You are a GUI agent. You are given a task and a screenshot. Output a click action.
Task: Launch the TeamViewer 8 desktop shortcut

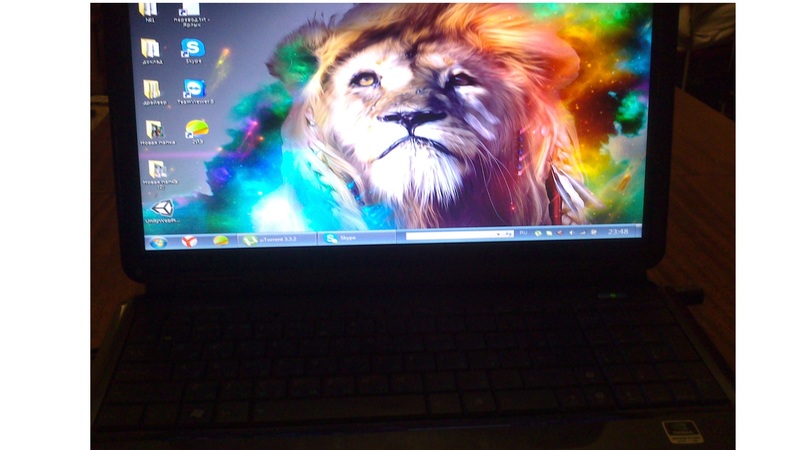(195, 92)
